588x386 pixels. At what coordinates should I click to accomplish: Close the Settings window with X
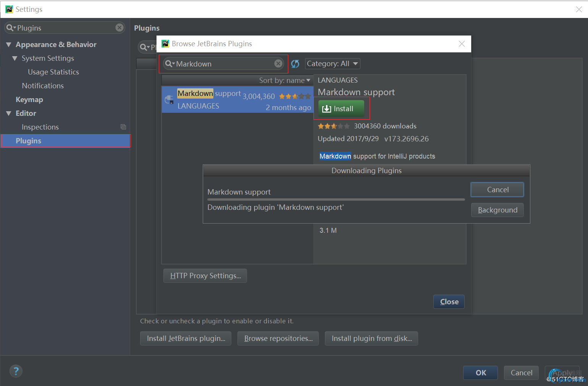(579, 9)
